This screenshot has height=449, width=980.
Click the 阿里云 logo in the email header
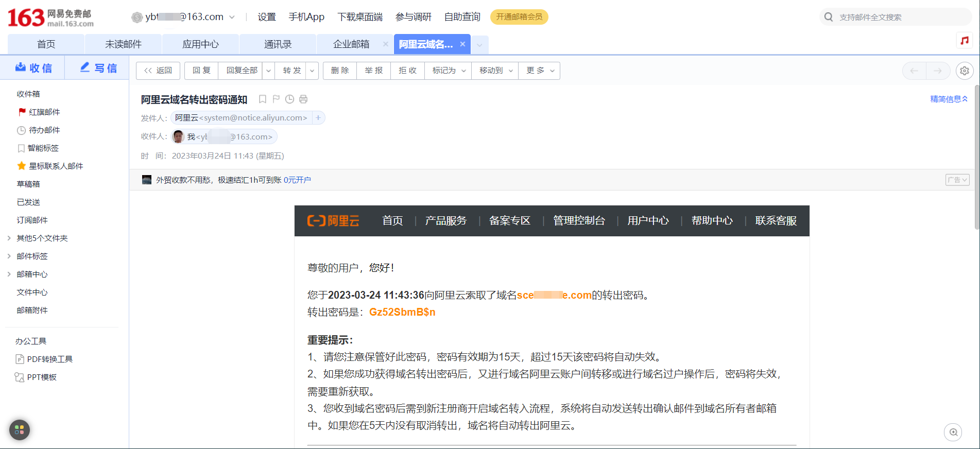(x=333, y=221)
